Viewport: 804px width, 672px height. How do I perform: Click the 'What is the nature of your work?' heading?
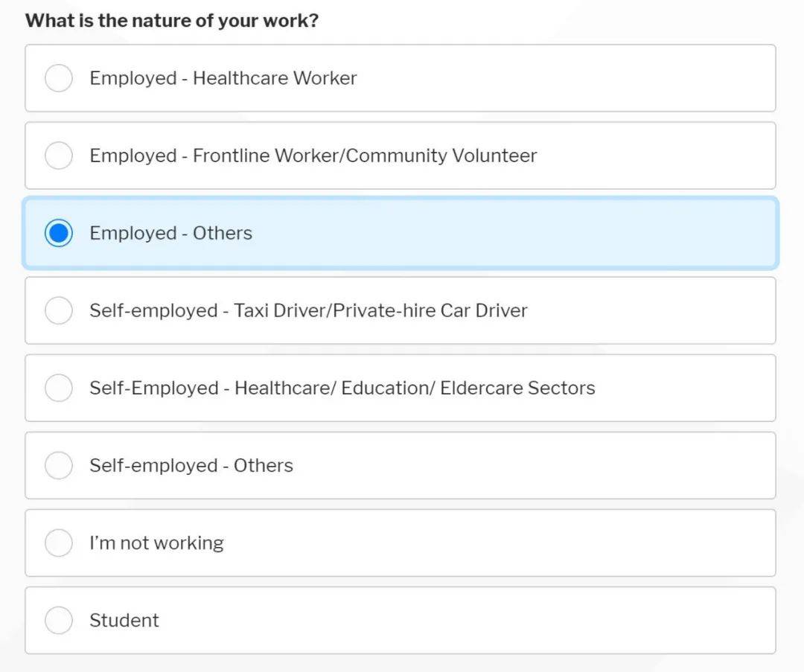(171, 20)
